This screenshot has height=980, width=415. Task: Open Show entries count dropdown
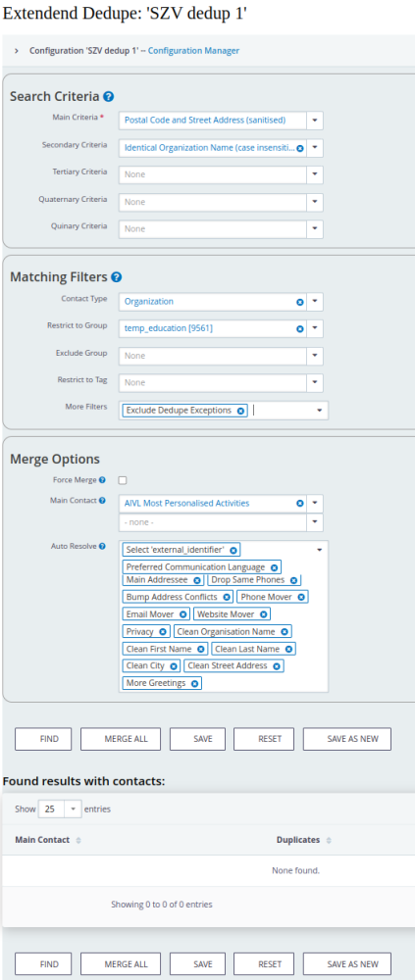pyautogui.click(x=60, y=808)
